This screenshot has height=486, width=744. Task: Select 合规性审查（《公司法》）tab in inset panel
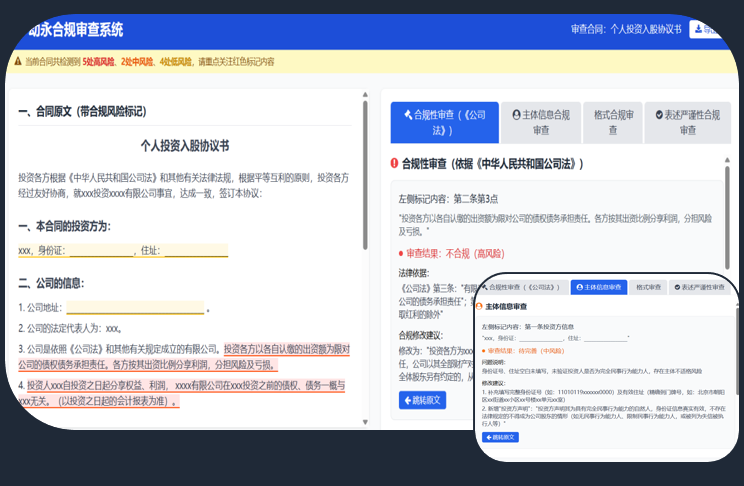click(522, 287)
